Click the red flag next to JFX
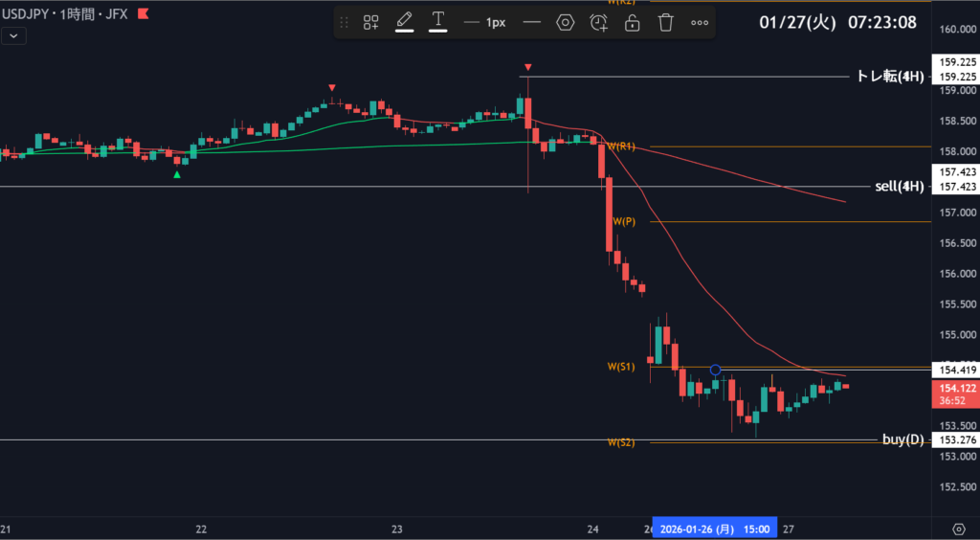The height and width of the screenshot is (540, 980). [x=144, y=14]
